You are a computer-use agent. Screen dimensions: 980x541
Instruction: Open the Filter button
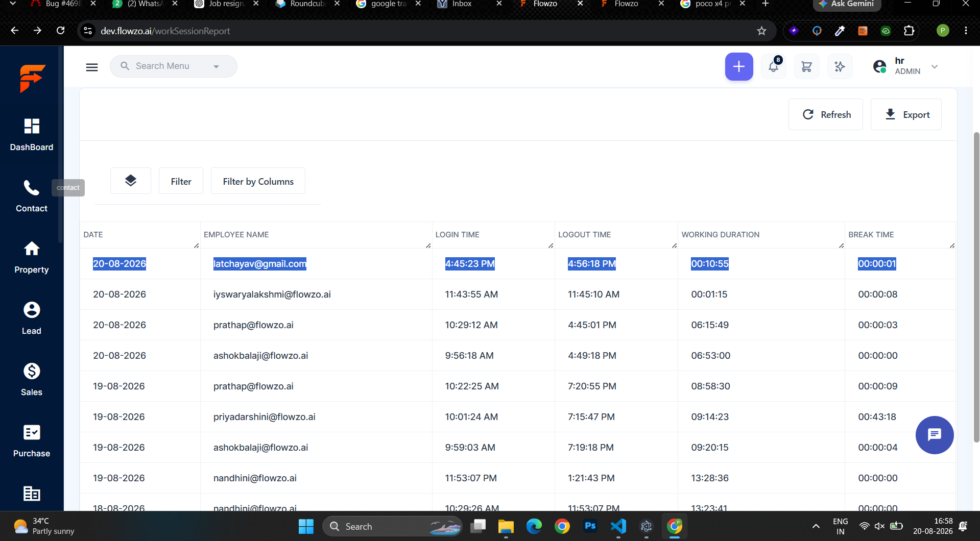click(181, 181)
